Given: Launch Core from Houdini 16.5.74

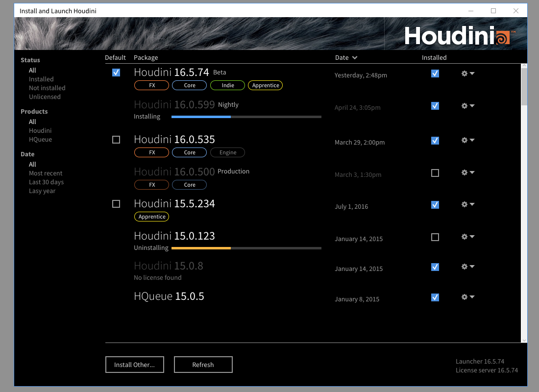Looking at the screenshot, I should tap(190, 85).
